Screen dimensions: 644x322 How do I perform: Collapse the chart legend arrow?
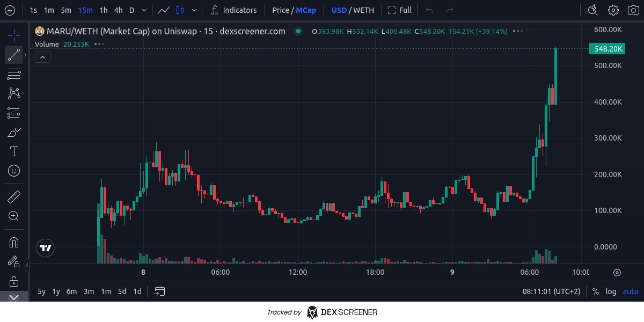(43, 57)
